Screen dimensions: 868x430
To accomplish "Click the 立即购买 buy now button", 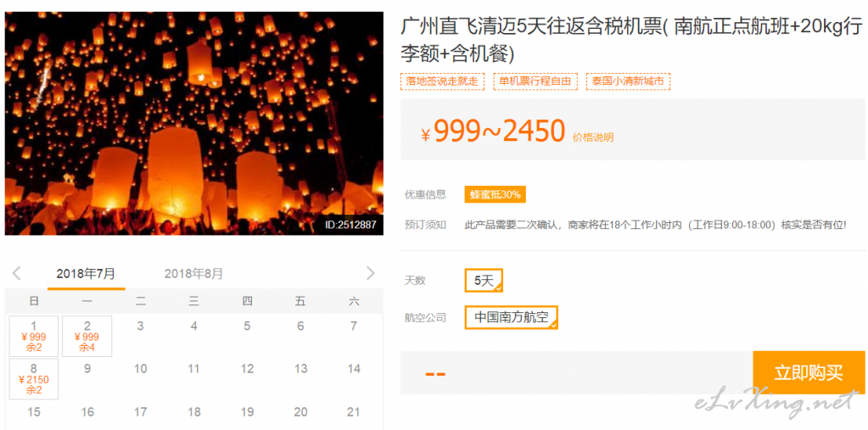I will coord(809,372).
